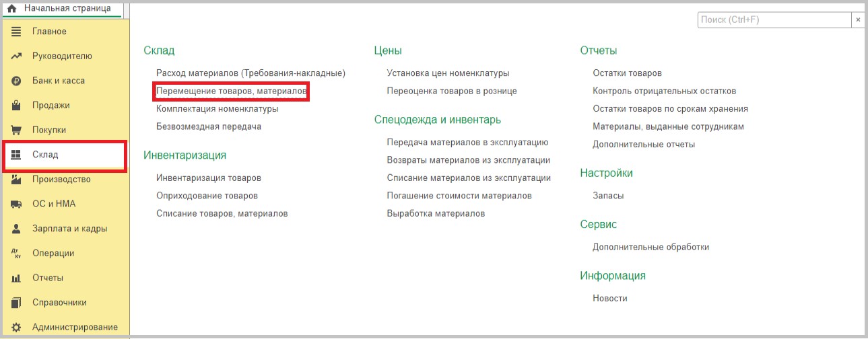The width and height of the screenshot is (868, 339).
Task: Click the Информация group heading
Action: click(613, 276)
